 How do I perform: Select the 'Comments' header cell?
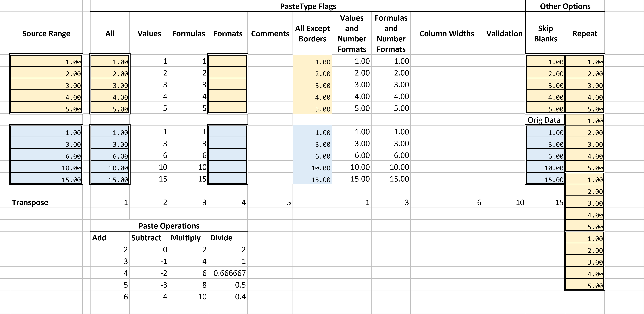tap(270, 33)
